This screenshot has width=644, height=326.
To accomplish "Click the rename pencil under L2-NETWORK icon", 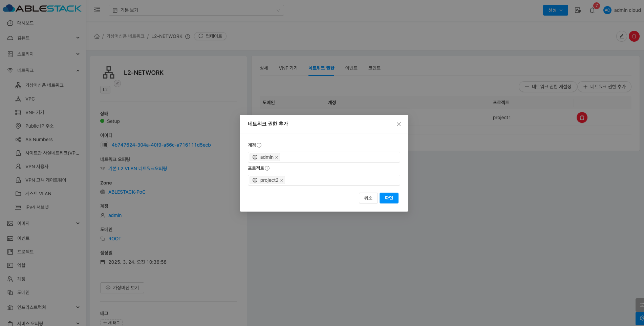I will 117,83.
